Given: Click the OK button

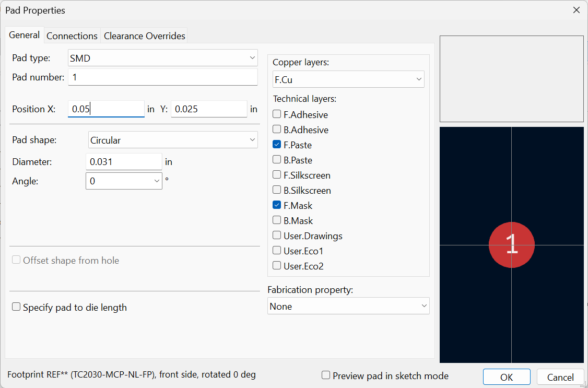Looking at the screenshot, I should [x=506, y=377].
